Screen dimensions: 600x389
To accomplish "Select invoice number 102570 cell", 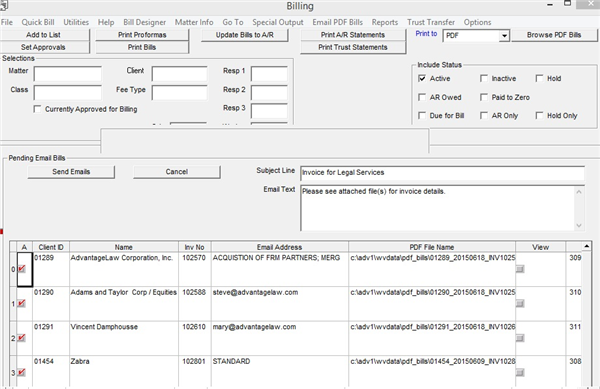I will 195,269.
